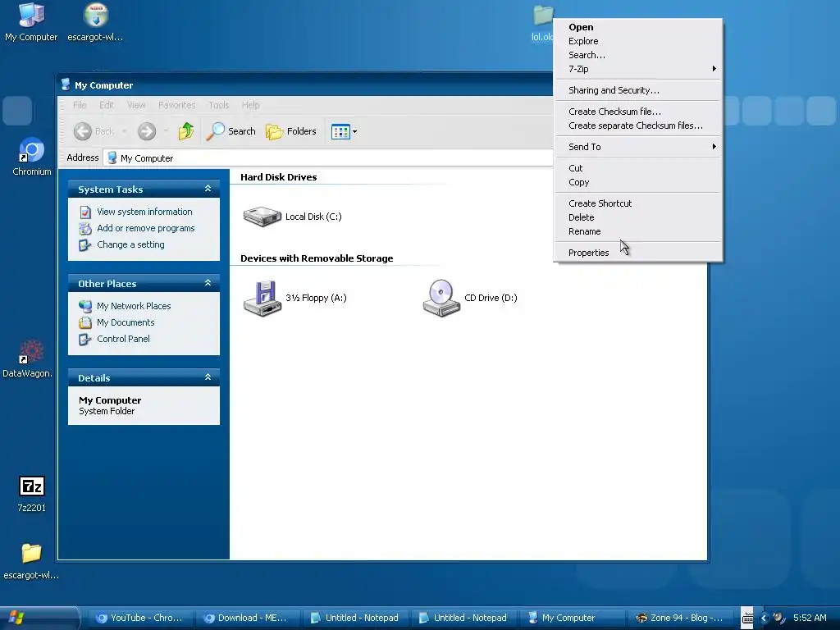
Task: Choose Copy in the context menu
Action: coord(637,182)
